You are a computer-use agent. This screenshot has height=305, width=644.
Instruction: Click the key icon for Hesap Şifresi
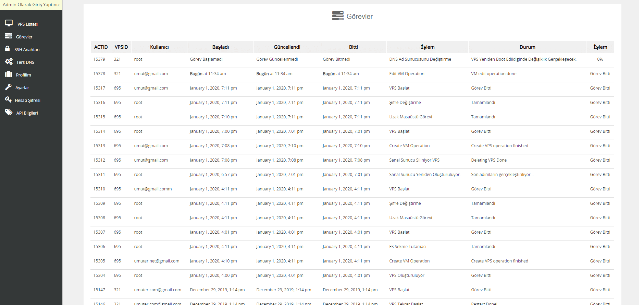click(x=8, y=100)
